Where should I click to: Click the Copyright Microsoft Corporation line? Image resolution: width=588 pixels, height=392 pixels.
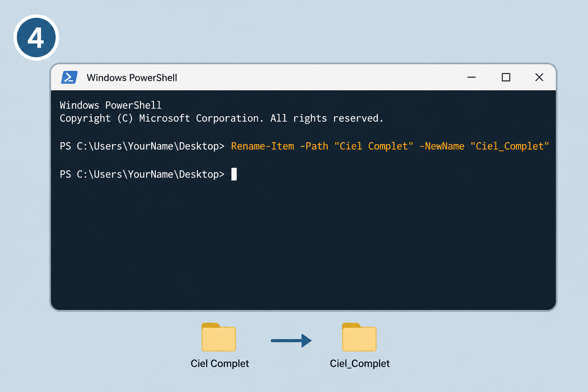tap(221, 118)
